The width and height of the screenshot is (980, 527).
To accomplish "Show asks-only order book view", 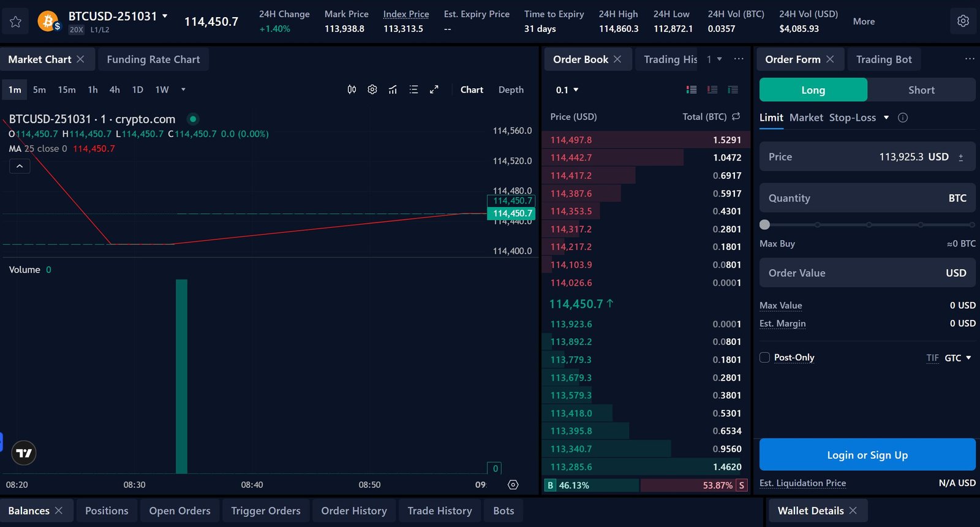I will (x=712, y=89).
